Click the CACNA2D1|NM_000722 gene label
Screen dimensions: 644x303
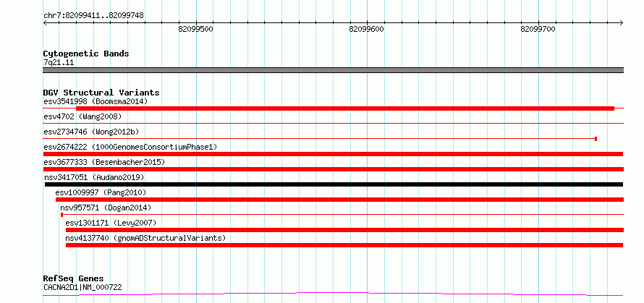(x=82, y=287)
